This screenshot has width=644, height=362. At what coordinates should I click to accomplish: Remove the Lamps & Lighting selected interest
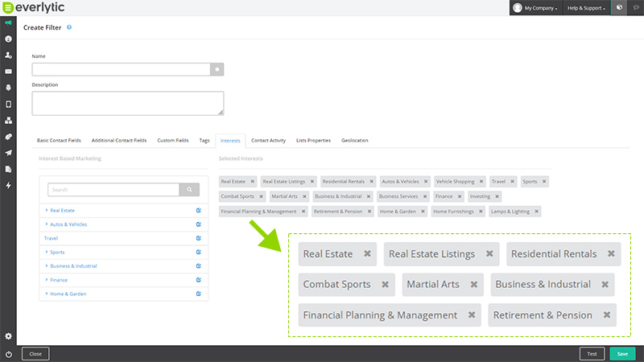point(536,212)
